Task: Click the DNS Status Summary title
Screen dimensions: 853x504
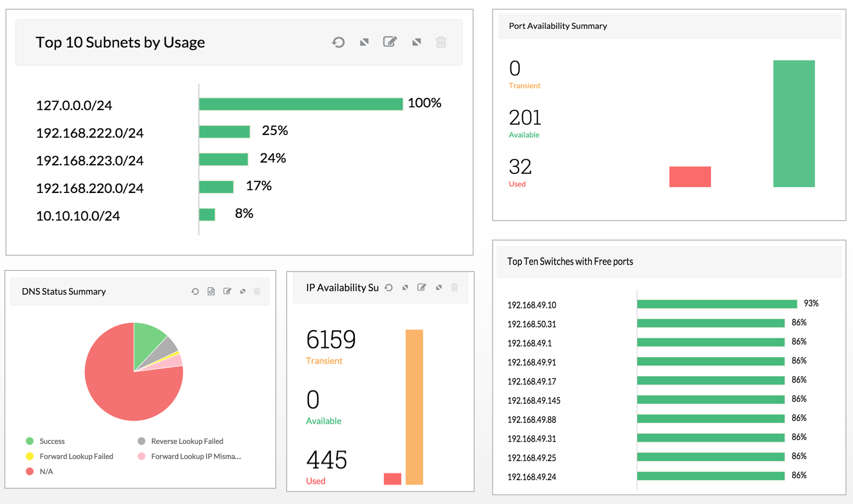Action: (x=64, y=292)
